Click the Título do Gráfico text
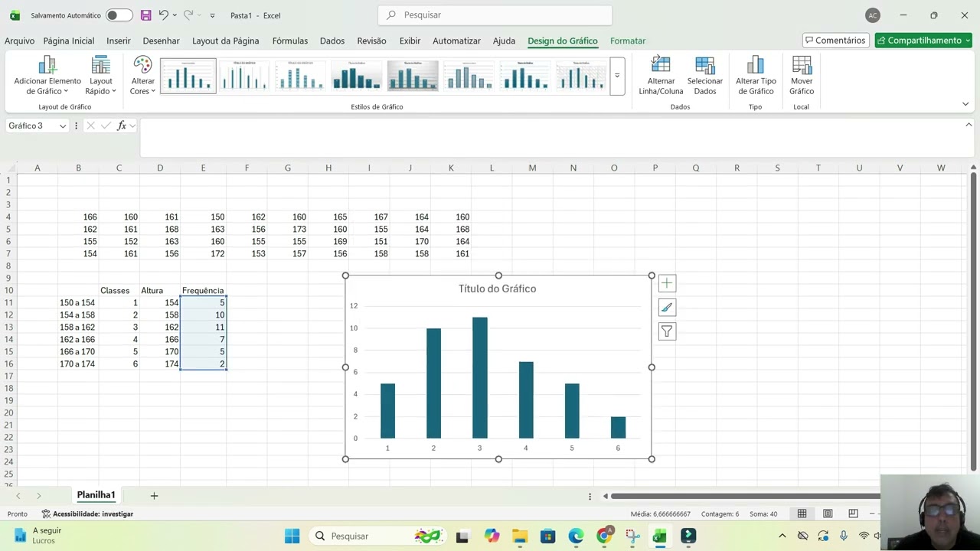 pyautogui.click(x=497, y=289)
